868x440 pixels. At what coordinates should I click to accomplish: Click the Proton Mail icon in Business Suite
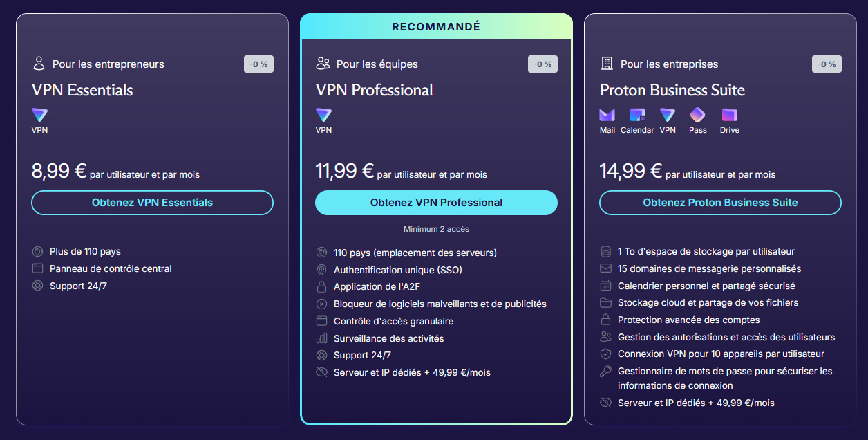pos(607,115)
